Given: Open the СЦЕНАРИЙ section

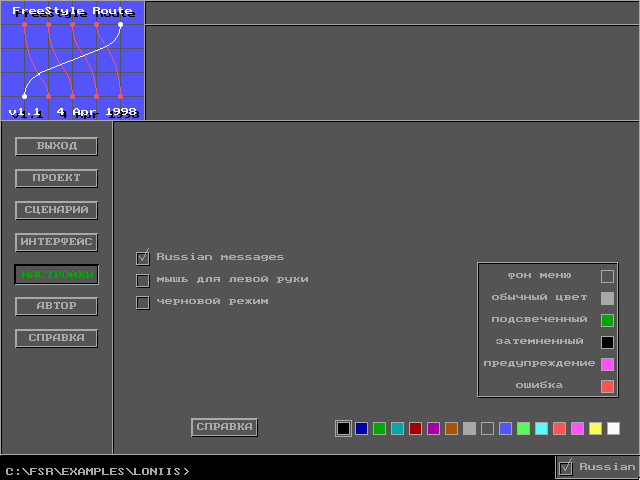Looking at the screenshot, I should [56, 210].
